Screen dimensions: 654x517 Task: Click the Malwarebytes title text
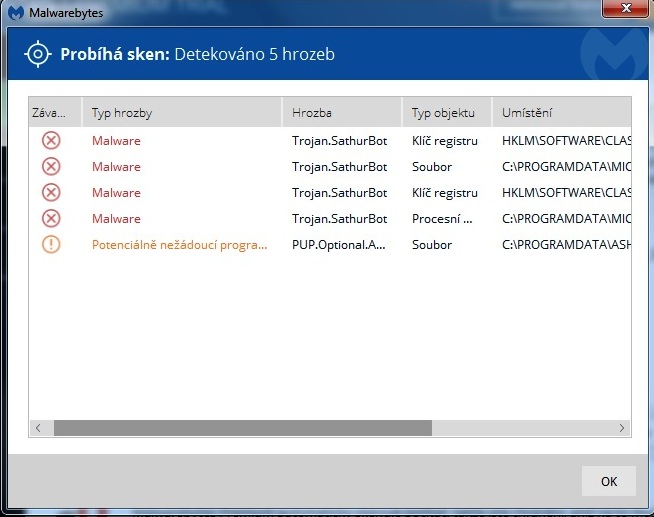pos(66,13)
